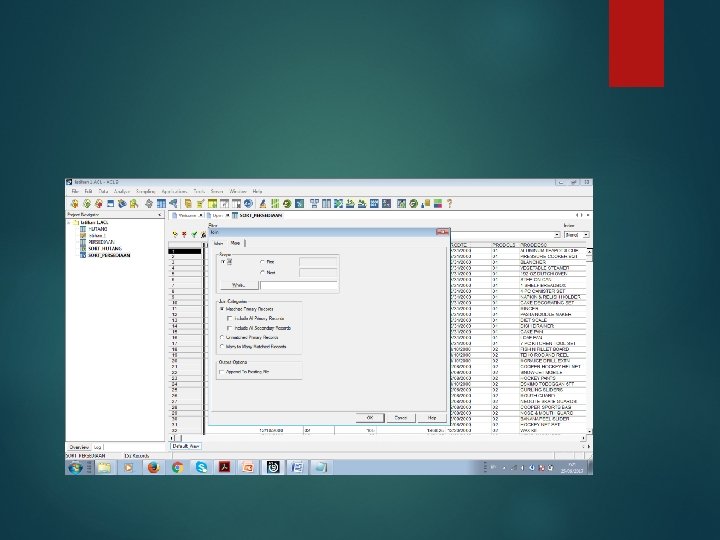This screenshot has height=540, width=720.
Task: Open Firefox from the taskbar
Action: click(x=153, y=467)
